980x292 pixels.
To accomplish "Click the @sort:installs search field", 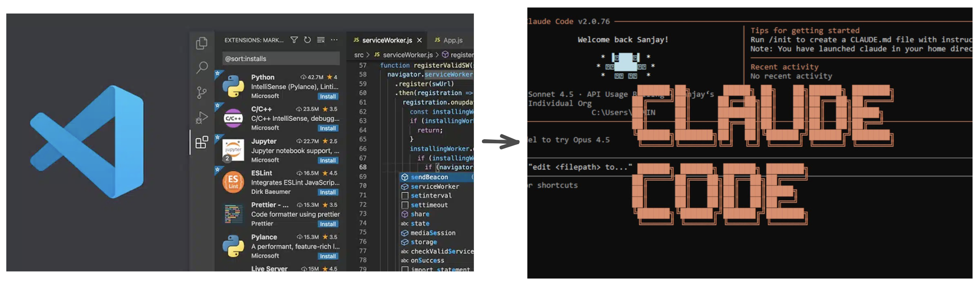I will tap(281, 59).
